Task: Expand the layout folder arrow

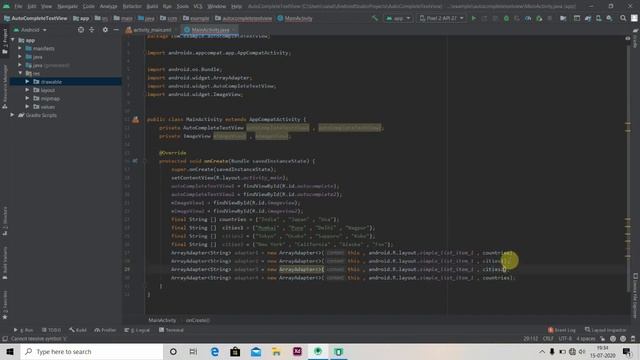Action: pos(27,90)
